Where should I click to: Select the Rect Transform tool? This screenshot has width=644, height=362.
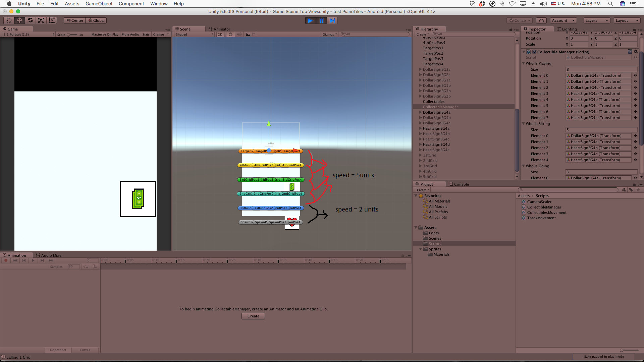point(52,20)
